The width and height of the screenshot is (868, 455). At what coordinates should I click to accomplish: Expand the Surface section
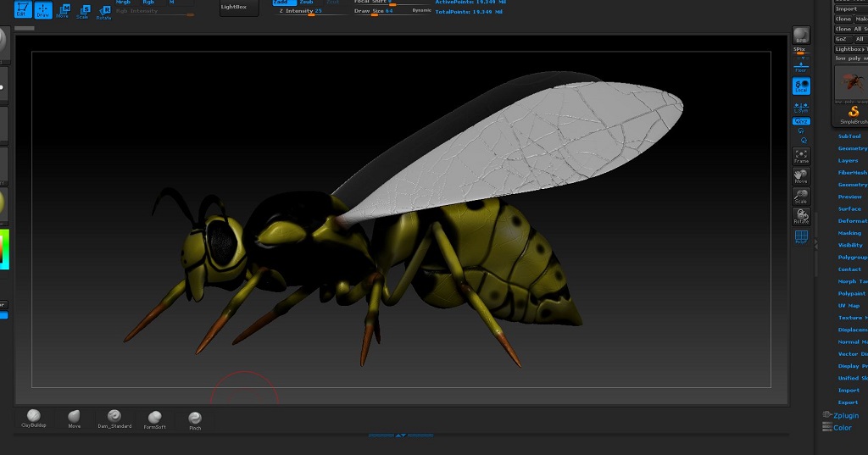click(849, 208)
